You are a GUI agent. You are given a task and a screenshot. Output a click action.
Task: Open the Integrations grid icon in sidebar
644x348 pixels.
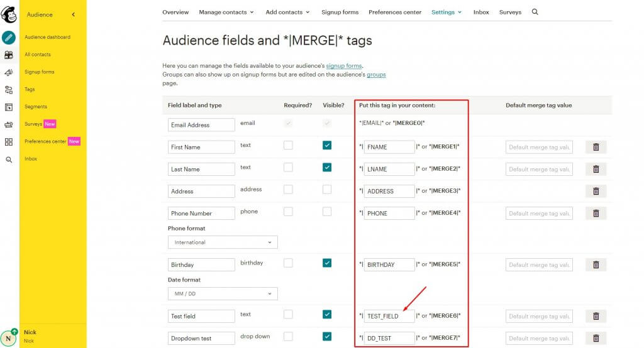click(x=9, y=142)
